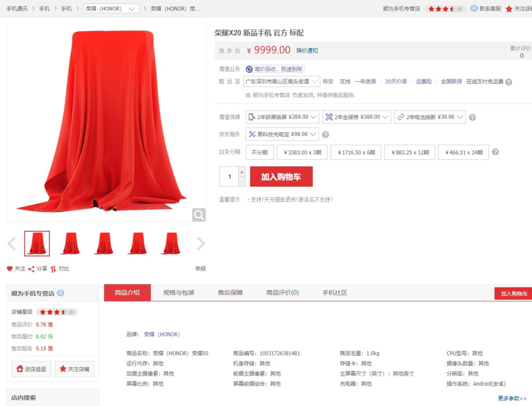Viewport: 532px width, 406px height.
Task: Open 荣耀 (HONOR) breadcrumb dropdown
Action: click(x=111, y=9)
